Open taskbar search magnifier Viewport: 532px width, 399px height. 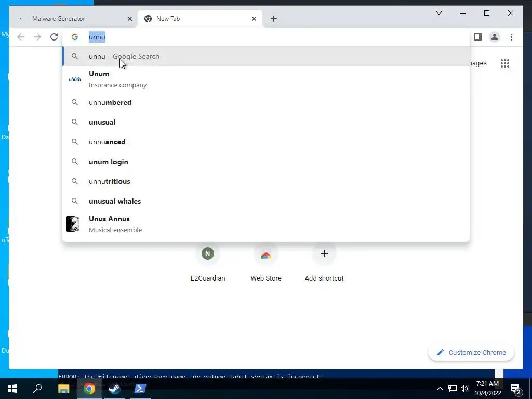37,389
